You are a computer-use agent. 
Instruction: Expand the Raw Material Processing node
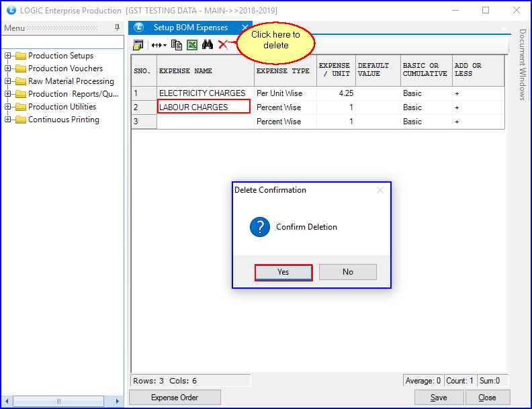(x=8, y=81)
